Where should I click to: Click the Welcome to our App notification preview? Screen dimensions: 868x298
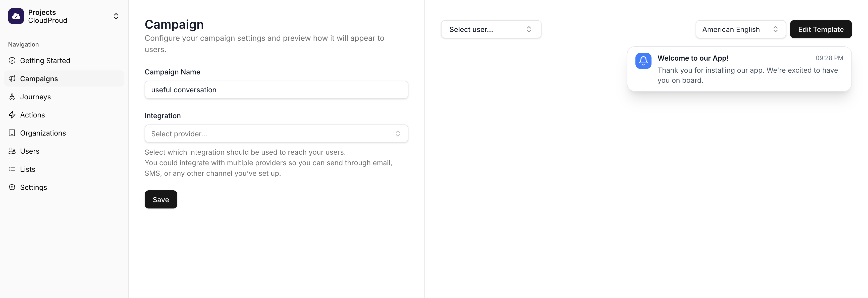[x=739, y=69]
